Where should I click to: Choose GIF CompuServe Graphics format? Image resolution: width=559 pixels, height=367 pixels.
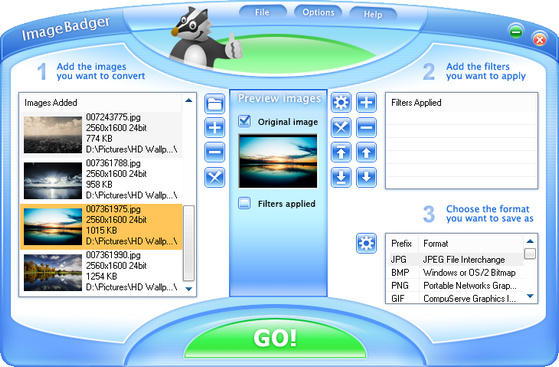pyautogui.click(x=456, y=298)
